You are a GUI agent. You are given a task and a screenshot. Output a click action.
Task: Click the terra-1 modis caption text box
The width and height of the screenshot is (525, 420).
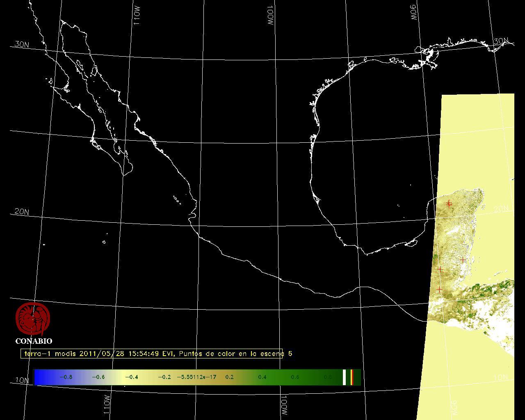(152, 354)
